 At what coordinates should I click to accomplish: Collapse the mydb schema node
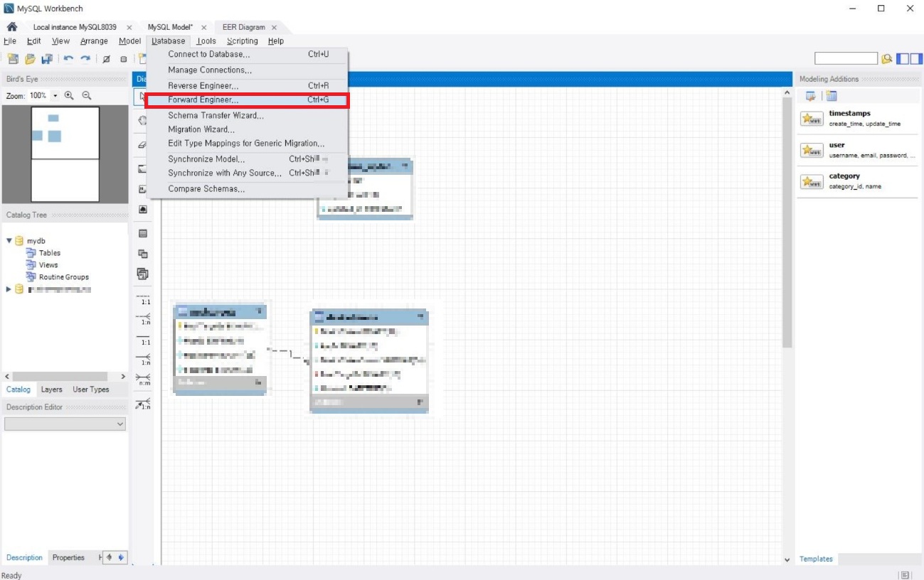9,241
